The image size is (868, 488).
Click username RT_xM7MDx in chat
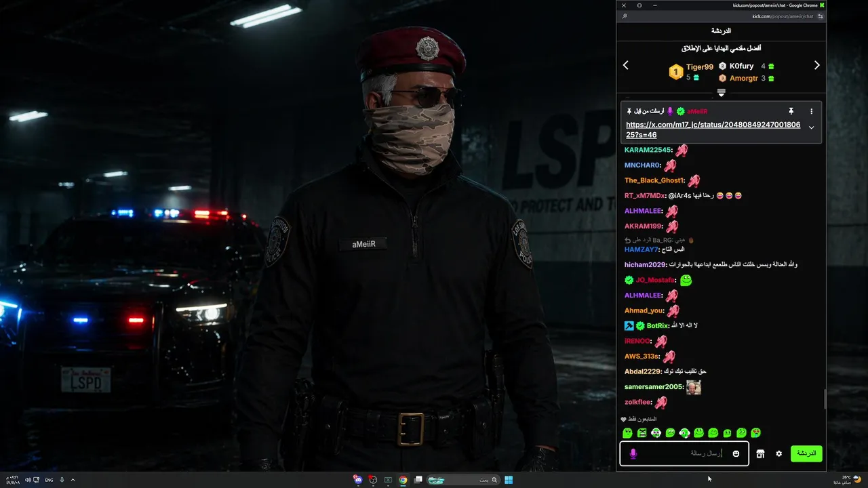pyautogui.click(x=645, y=196)
